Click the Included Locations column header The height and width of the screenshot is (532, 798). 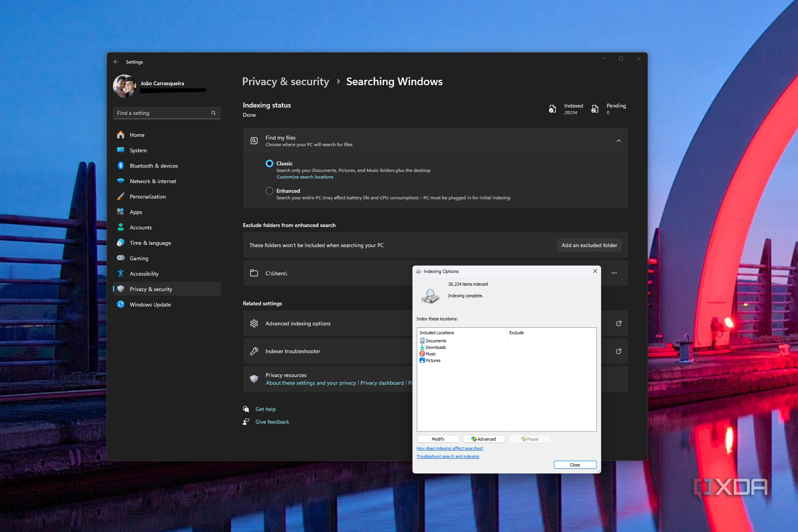pos(437,333)
